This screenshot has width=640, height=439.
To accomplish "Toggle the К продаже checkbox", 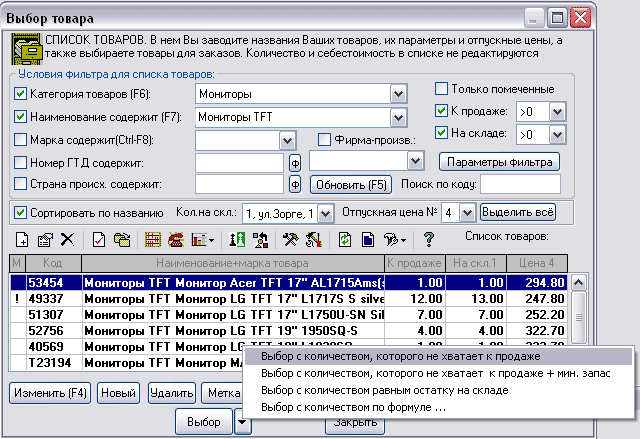I will [x=441, y=110].
